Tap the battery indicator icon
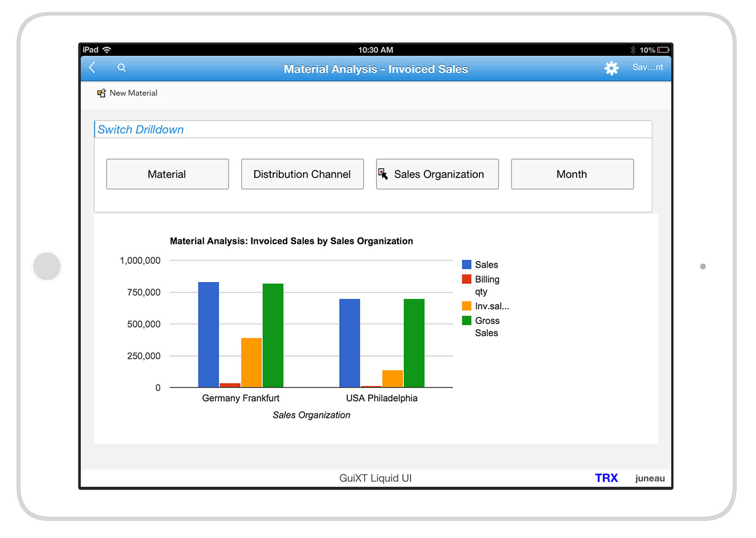The image size is (756, 538). [x=663, y=50]
